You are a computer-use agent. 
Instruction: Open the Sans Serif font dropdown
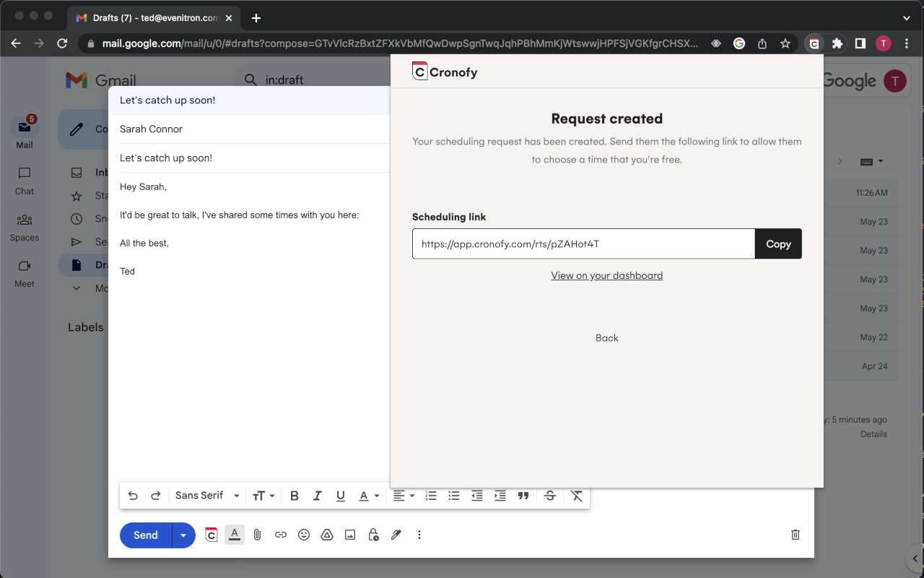(x=207, y=496)
